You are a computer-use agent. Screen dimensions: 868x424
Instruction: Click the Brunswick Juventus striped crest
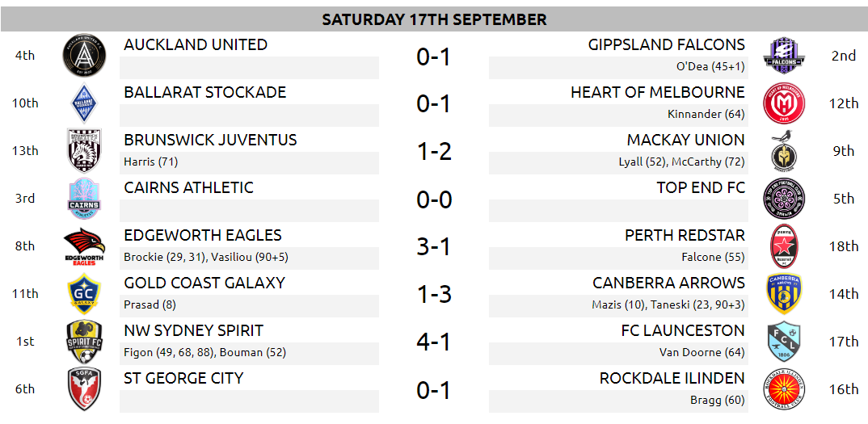pyautogui.click(x=84, y=150)
